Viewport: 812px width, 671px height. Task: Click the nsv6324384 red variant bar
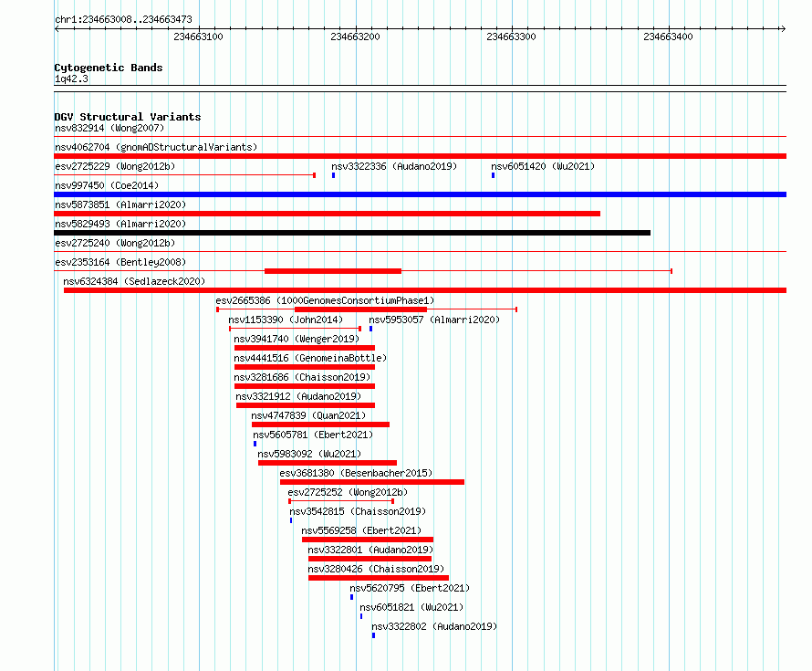[425, 290]
